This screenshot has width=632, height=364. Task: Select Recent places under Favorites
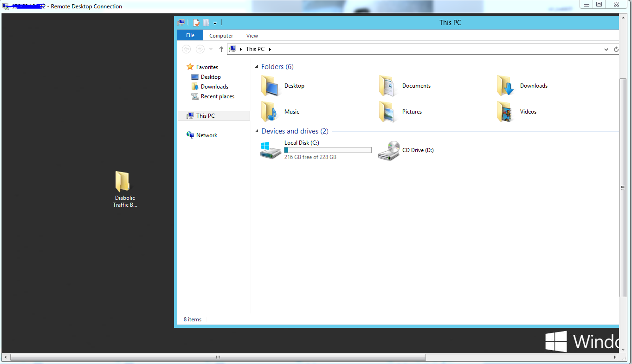(217, 96)
